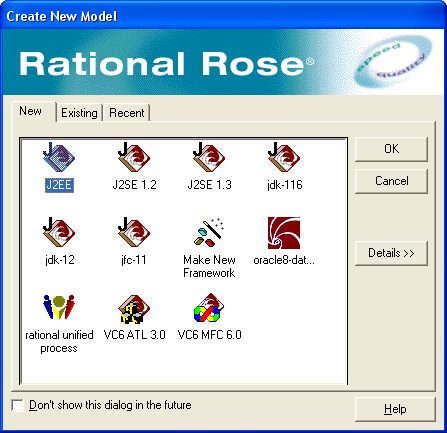Switch to the Existing tab

[79, 113]
